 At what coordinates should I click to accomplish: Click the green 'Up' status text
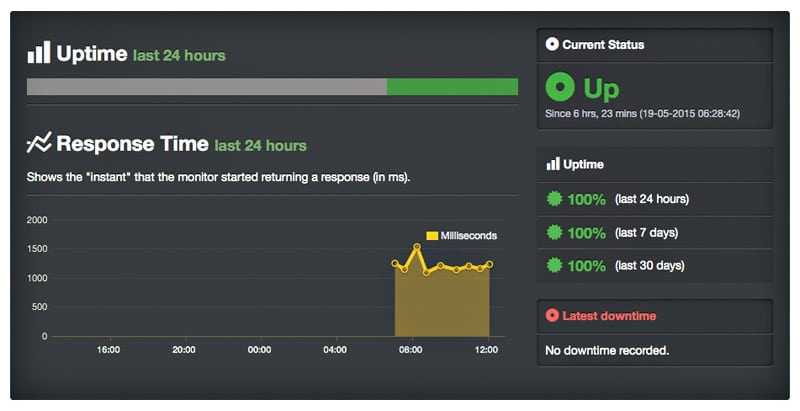pos(602,89)
